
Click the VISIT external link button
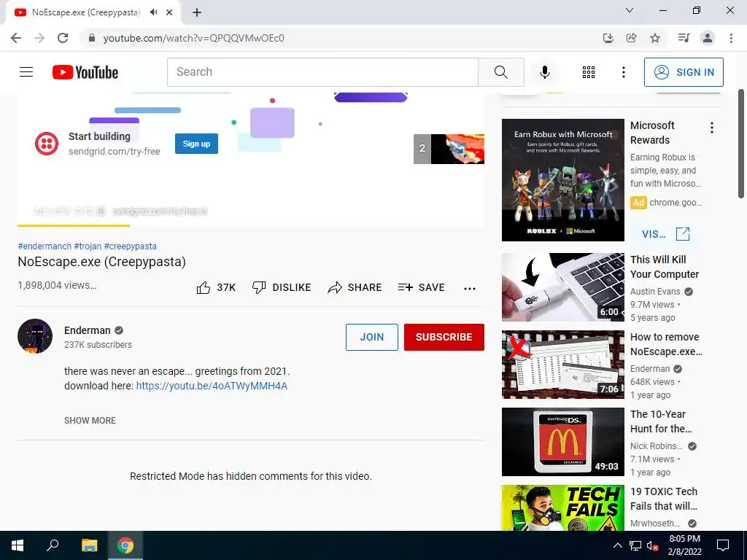(666, 234)
